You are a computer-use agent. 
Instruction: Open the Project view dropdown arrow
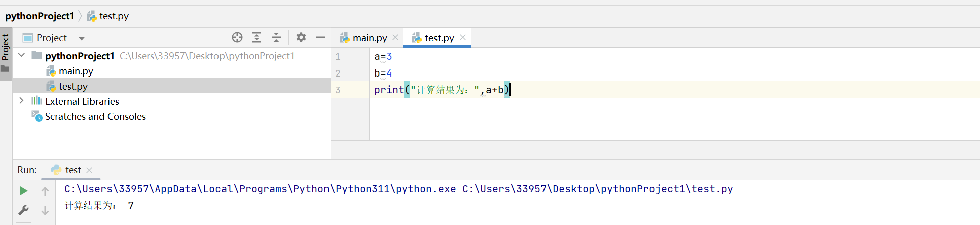pos(82,38)
